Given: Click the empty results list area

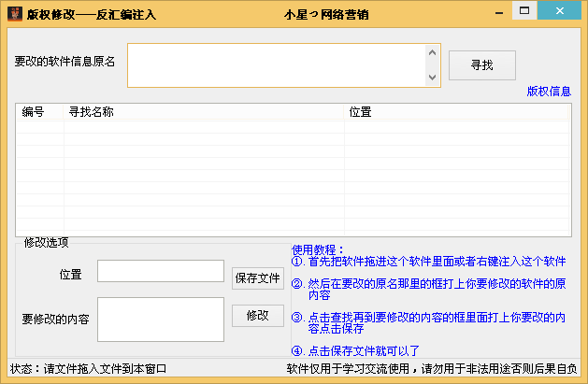Looking at the screenshot, I should click(x=293, y=178).
